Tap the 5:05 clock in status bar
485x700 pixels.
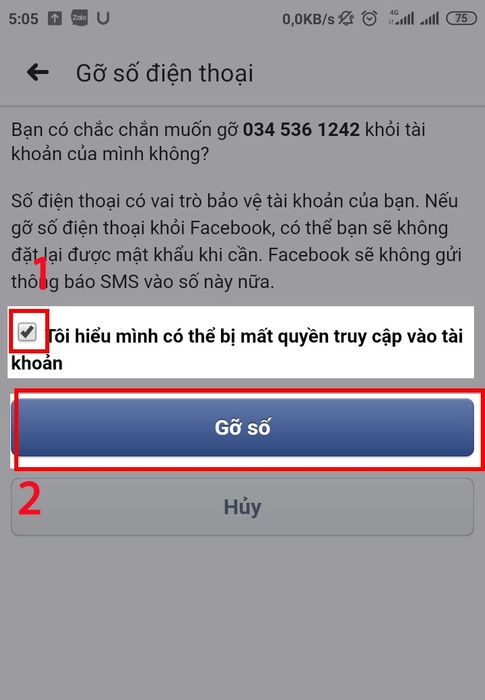click(23, 19)
